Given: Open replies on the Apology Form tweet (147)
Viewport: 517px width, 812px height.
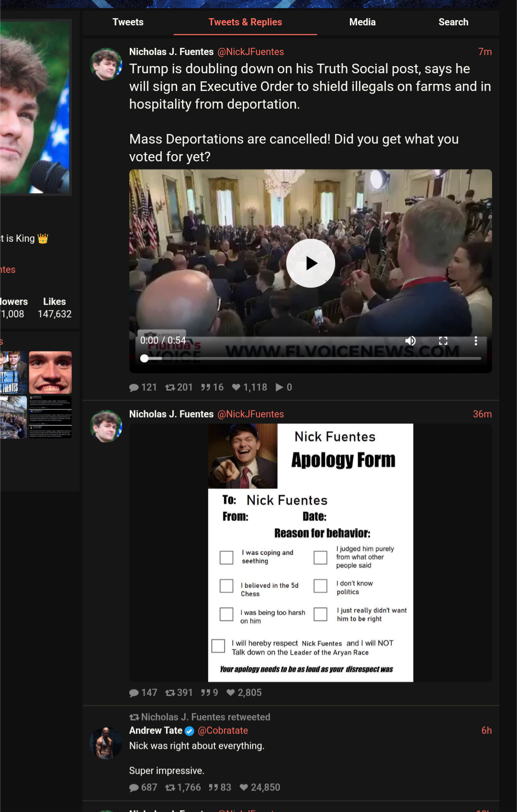Looking at the screenshot, I should [143, 693].
